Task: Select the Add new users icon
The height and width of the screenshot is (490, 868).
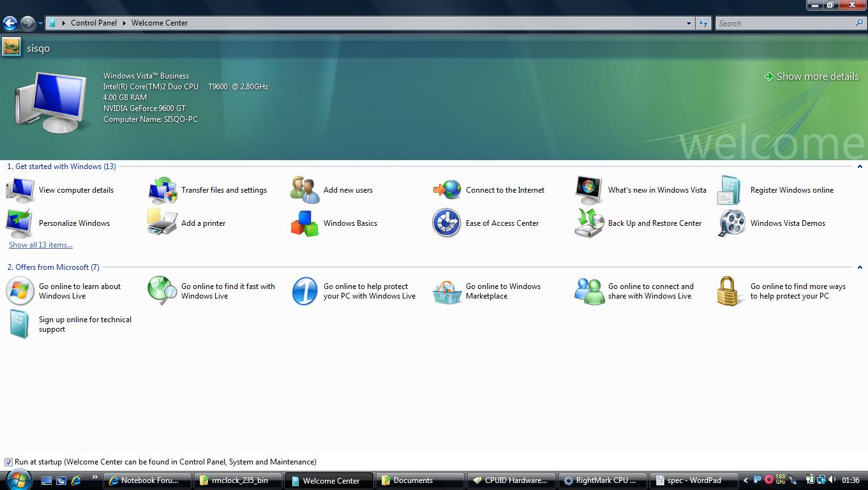Action: (305, 190)
